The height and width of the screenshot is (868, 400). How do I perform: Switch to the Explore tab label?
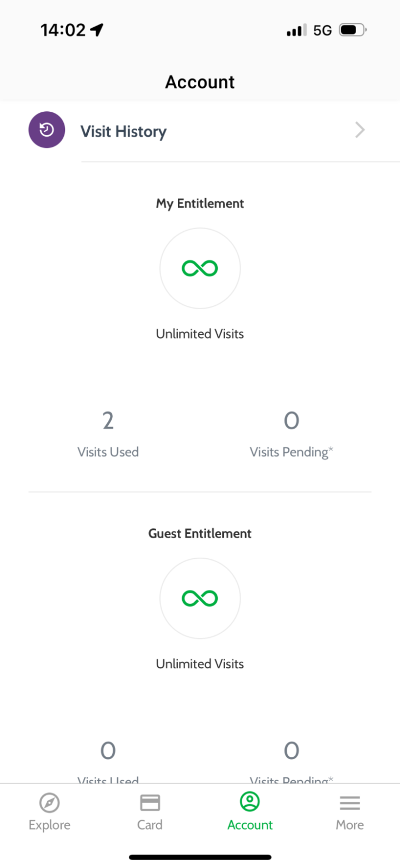point(49,825)
